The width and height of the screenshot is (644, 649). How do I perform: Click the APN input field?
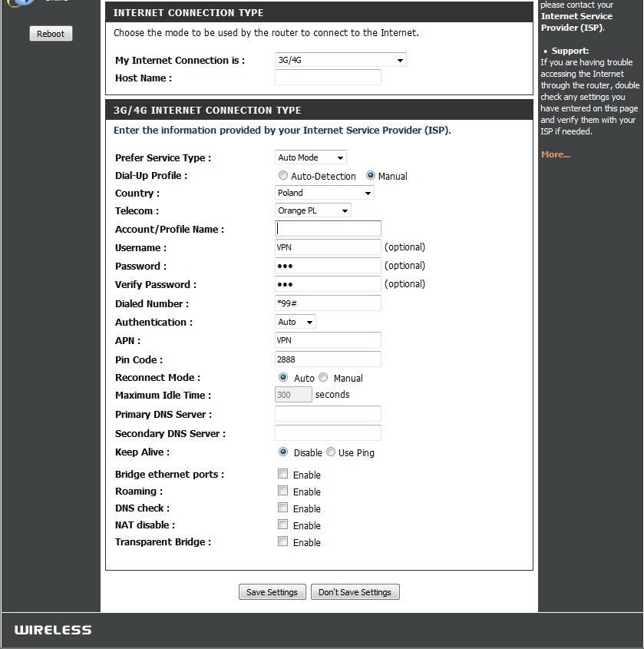(x=328, y=340)
